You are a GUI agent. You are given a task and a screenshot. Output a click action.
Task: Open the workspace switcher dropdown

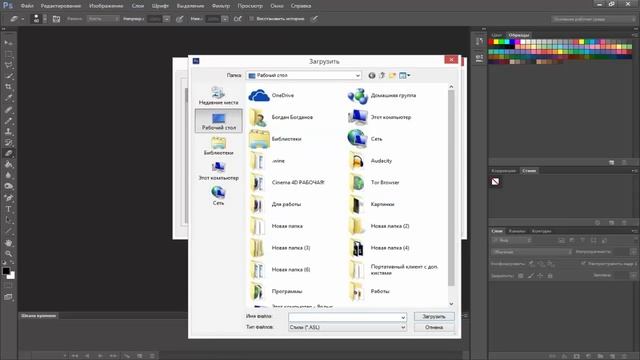593,19
